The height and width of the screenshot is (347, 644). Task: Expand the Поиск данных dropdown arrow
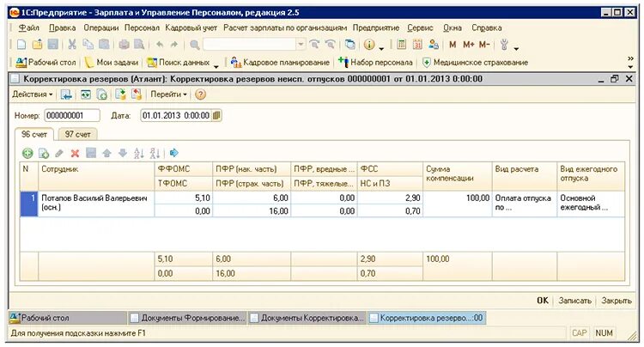216,65
